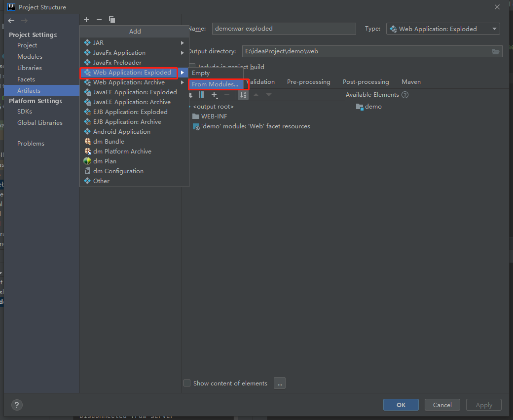Click the Sort Elements alphabetically icon
The image size is (513, 420).
click(x=243, y=95)
